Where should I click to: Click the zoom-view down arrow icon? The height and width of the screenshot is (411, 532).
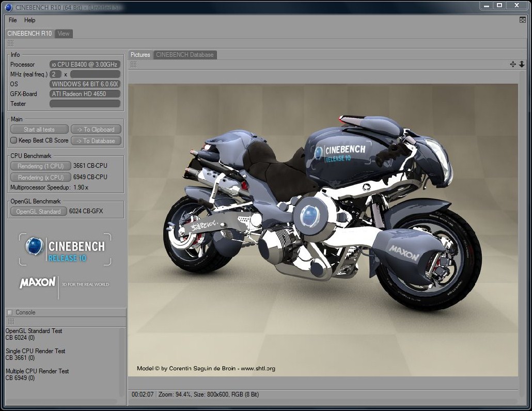[522, 64]
